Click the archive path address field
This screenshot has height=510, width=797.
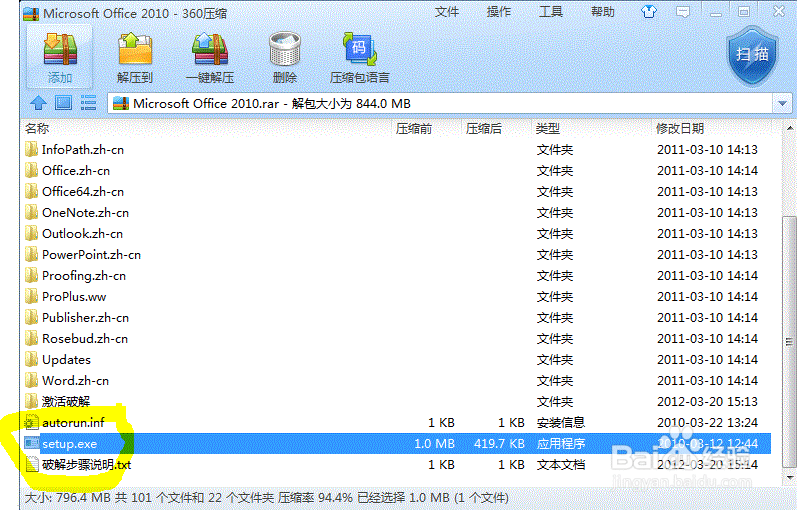pyautogui.click(x=440, y=104)
